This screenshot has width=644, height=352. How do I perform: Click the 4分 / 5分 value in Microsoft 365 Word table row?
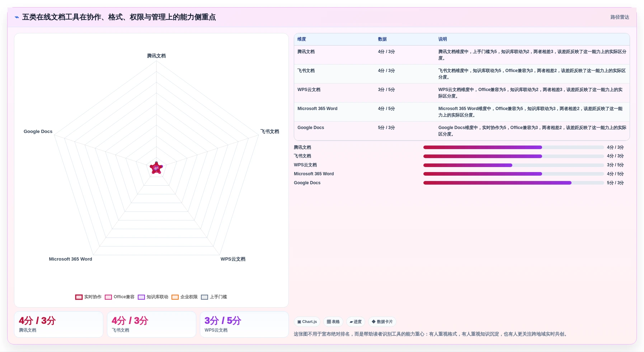(386, 109)
